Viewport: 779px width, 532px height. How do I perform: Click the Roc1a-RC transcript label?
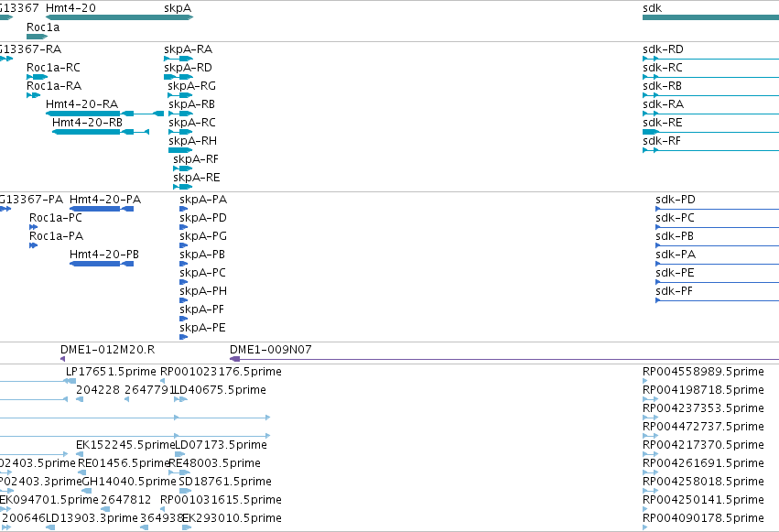pyautogui.click(x=53, y=68)
